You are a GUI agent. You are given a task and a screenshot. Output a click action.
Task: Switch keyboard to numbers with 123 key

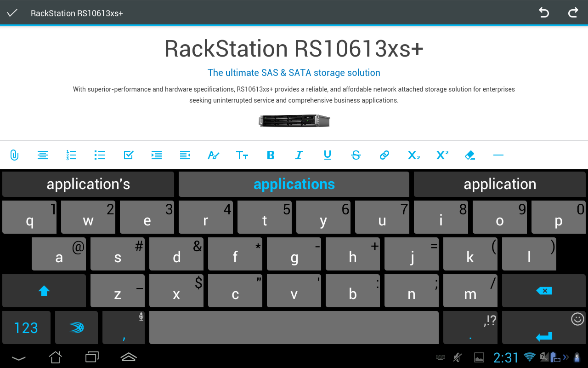26,327
